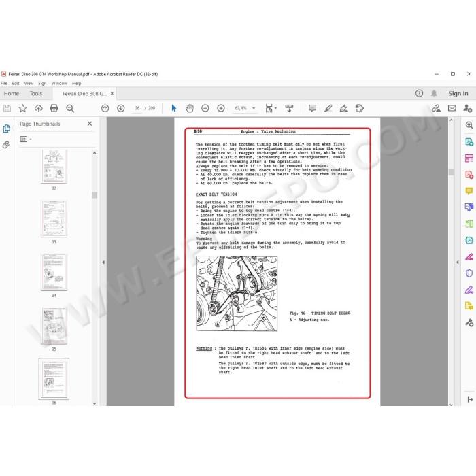This screenshot has height=476, width=476.
Task: Add the document to starred files
Action: click(22, 108)
